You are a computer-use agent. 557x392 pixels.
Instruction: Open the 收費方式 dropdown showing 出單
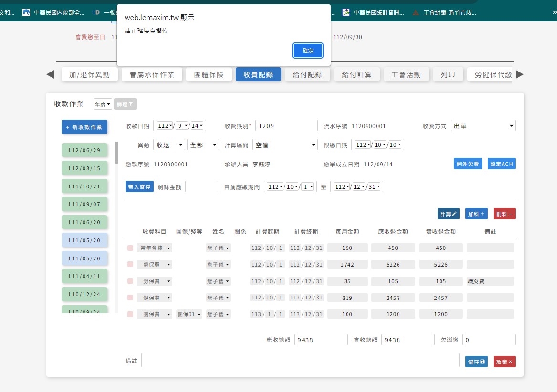tap(483, 126)
